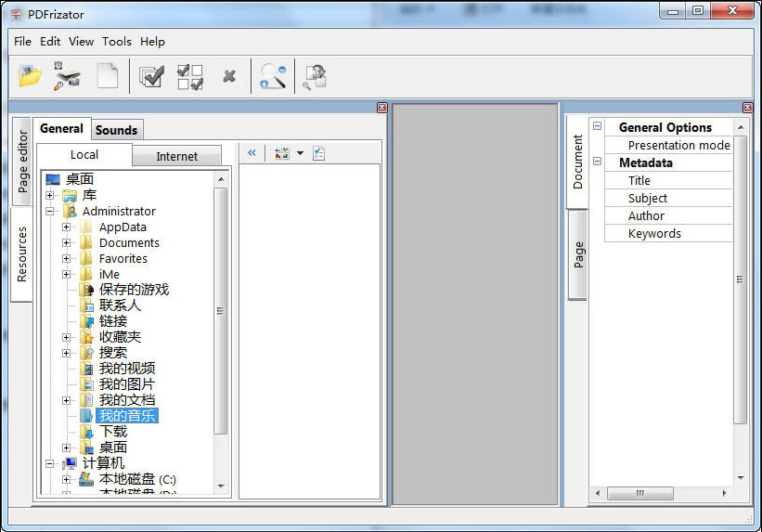Open the view mode dropdown arrow
Viewport: 762px width, 532px height.
301,153
